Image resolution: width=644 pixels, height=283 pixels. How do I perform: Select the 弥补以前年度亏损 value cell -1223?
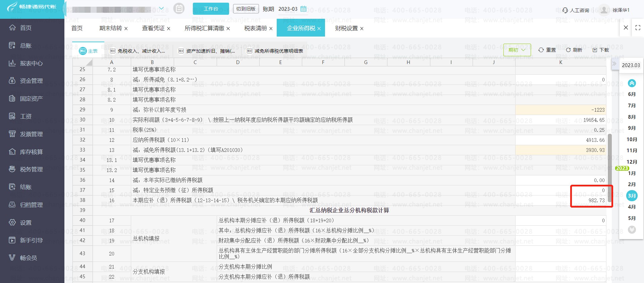pyautogui.click(x=560, y=110)
